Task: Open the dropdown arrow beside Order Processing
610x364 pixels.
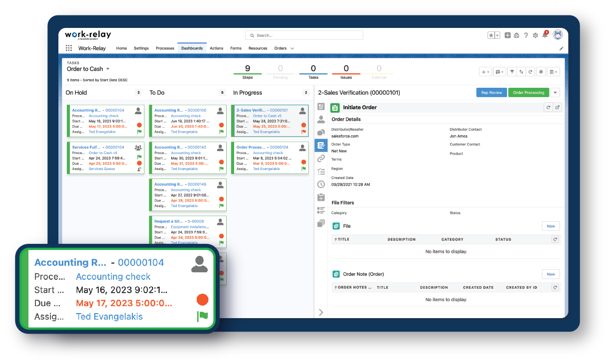Action: click(x=556, y=92)
